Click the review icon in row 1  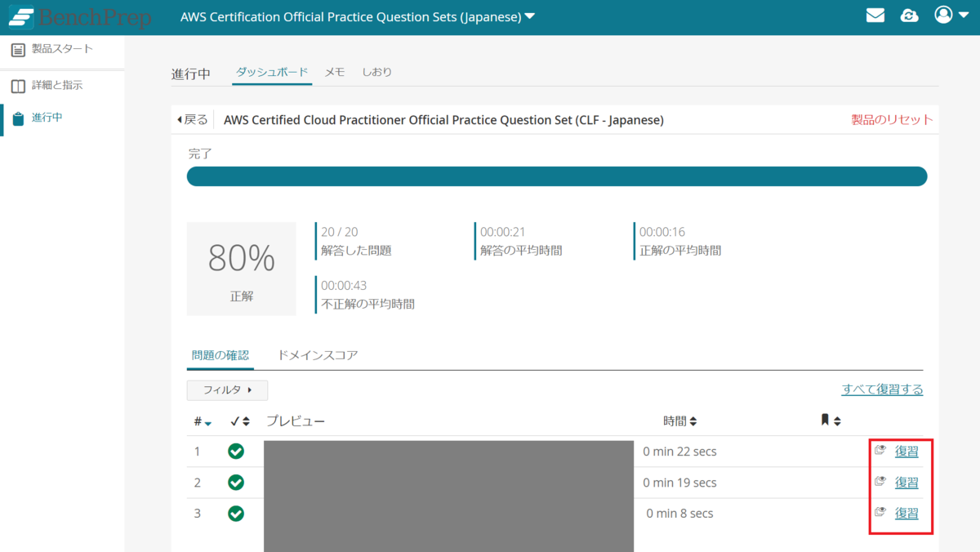pos(880,450)
